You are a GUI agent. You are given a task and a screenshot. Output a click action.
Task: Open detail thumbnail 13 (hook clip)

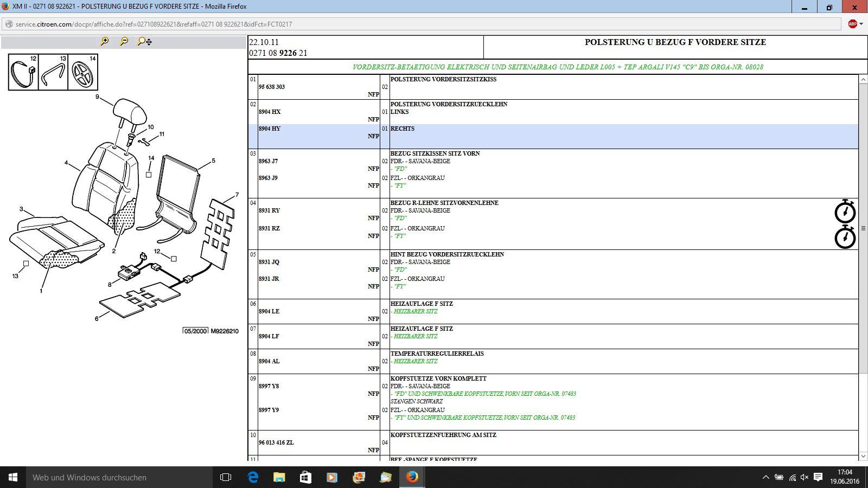[53, 72]
